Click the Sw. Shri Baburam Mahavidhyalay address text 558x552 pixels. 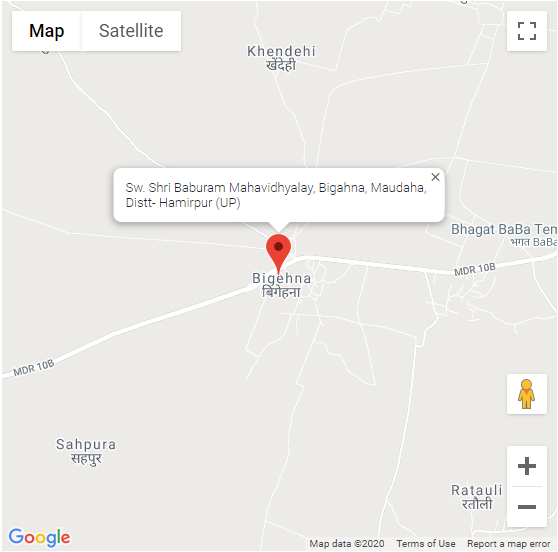276,195
